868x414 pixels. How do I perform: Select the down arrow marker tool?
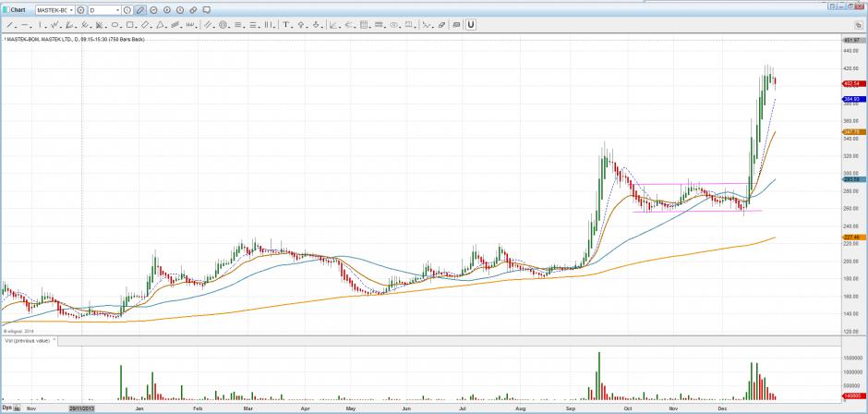pyautogui.click(x=316, y=24)
